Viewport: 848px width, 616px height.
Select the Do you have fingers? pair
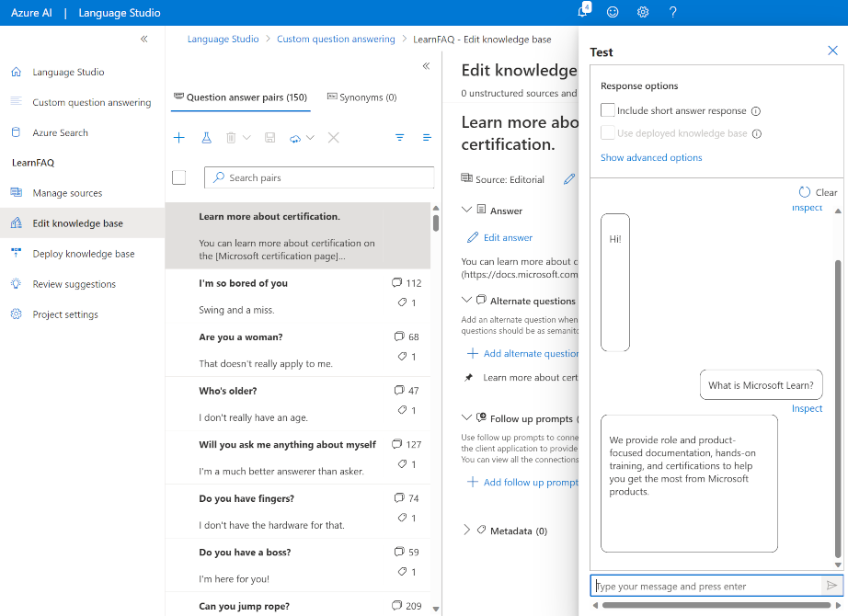(x=298, y=511)
